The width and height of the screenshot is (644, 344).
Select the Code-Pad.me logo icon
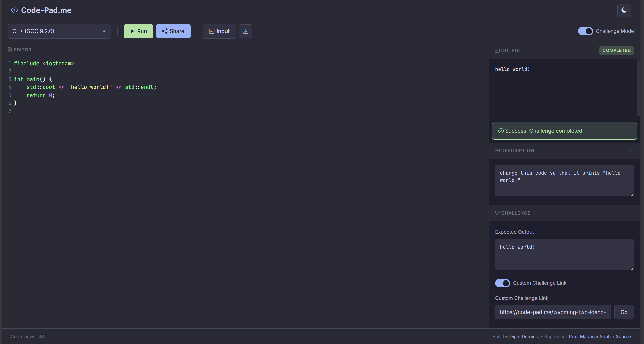14,10
